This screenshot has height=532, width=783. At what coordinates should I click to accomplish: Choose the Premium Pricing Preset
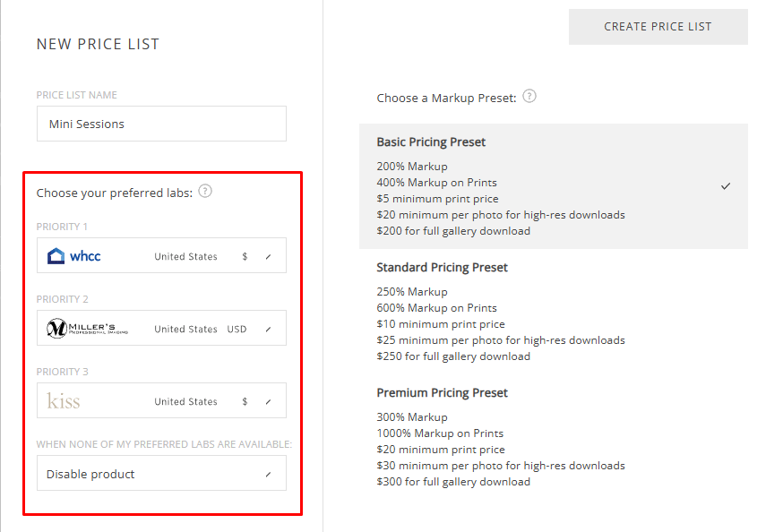553,437
